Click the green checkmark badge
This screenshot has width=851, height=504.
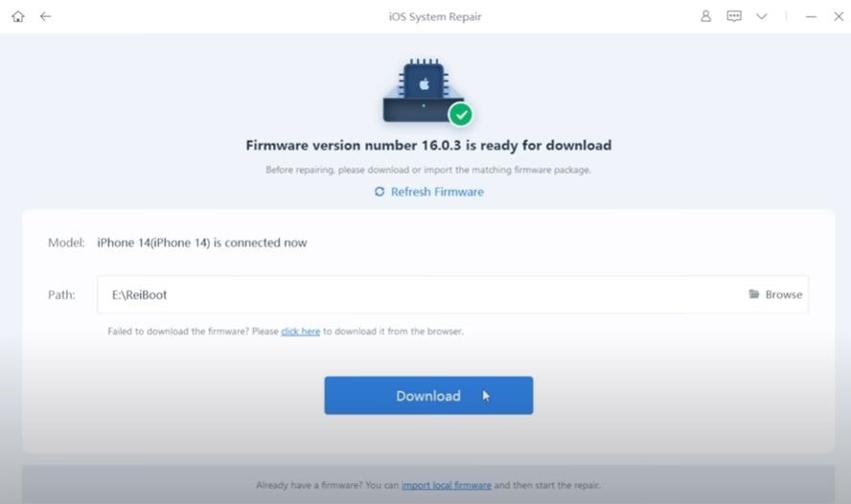click(461, 114)
